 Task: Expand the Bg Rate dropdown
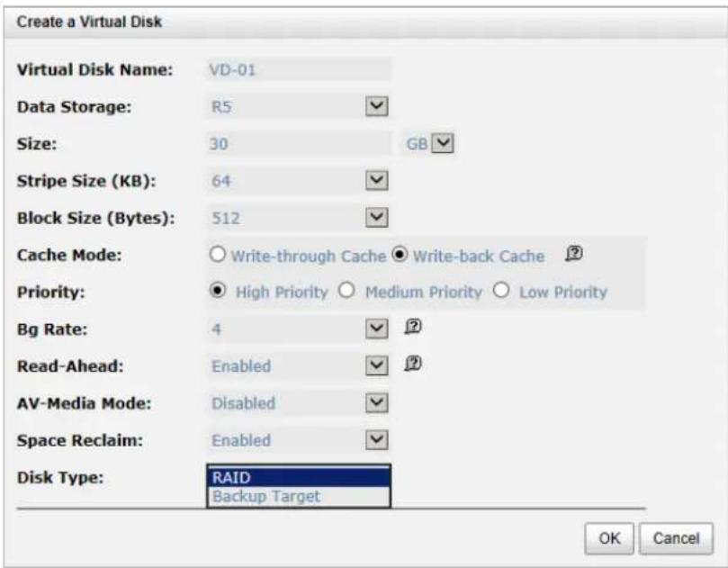(x=376, y=329)
